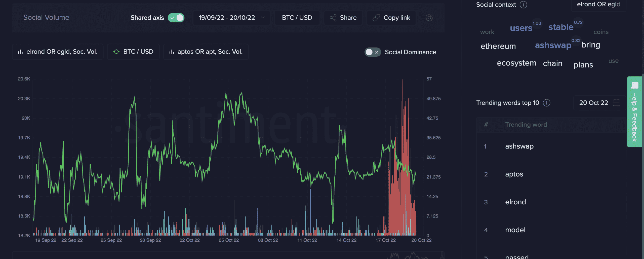The height and width of the screenshot is (259, 644).
Task: Click the word 'work' in word cloud
Action: [x=487, y=32]
